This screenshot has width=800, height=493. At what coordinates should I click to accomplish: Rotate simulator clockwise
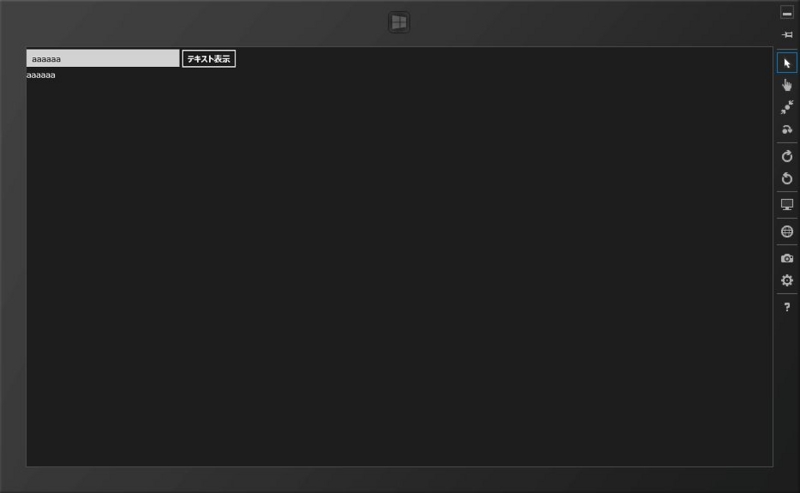click(787, 156)
